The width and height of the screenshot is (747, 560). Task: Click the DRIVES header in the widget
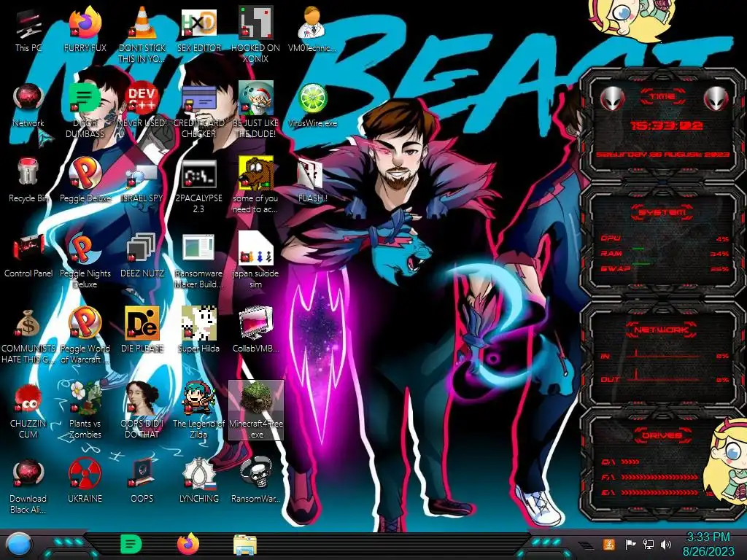pos(662,435)
